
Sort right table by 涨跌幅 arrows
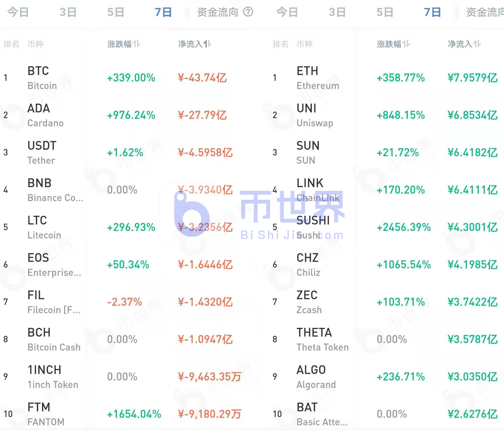point(406,44)
